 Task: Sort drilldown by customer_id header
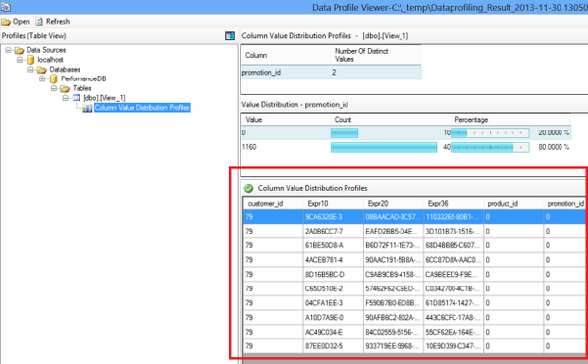point(273,203)
